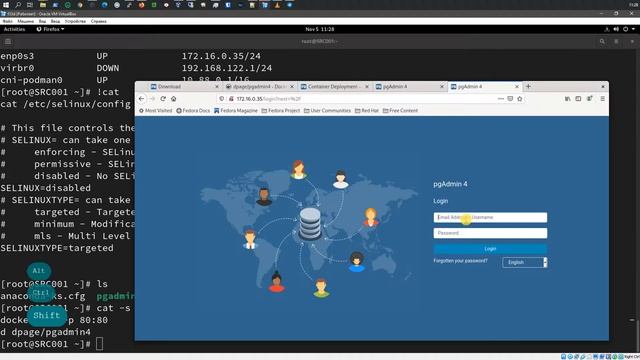Image resolution: width=640 pixels, height=360 pixels.
Task: Click the blue Login button
Action: [x=490, y=249]
